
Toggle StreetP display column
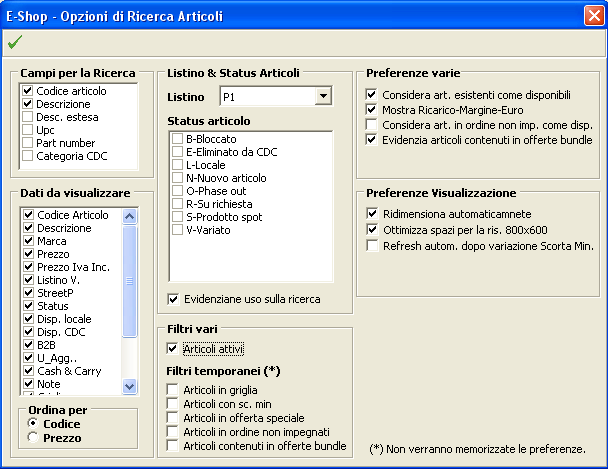[29, 293]
